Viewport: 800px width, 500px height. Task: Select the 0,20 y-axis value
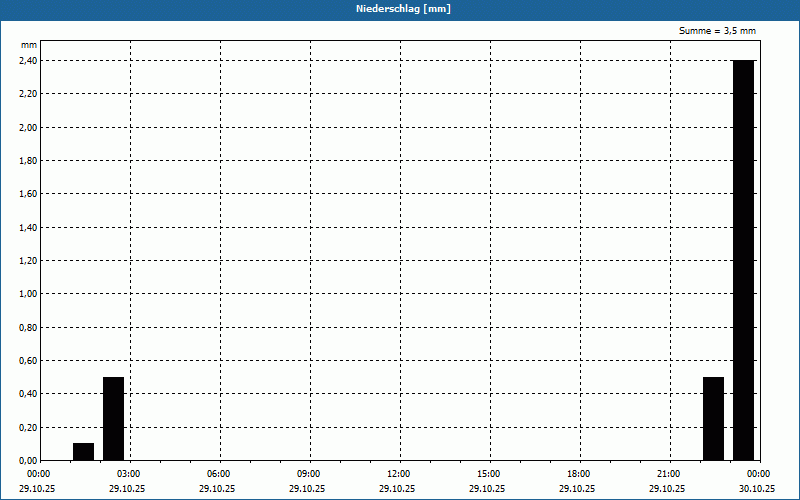[28, 428]
